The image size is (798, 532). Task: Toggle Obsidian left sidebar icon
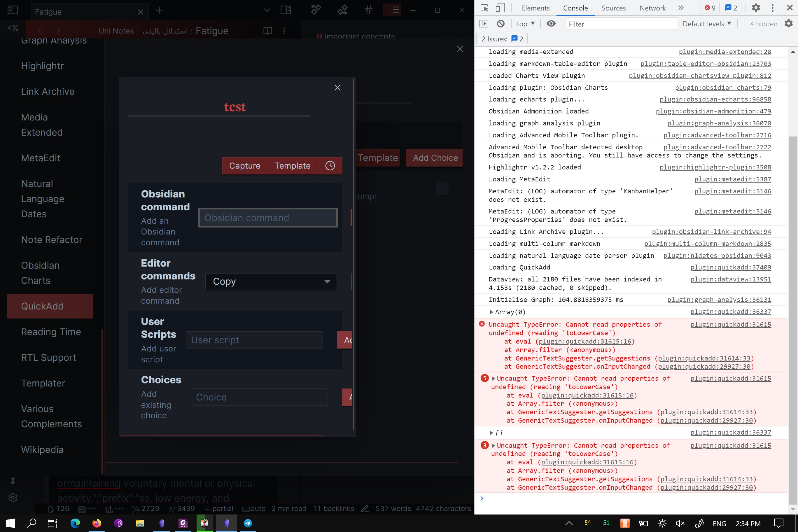coord(13,10)
